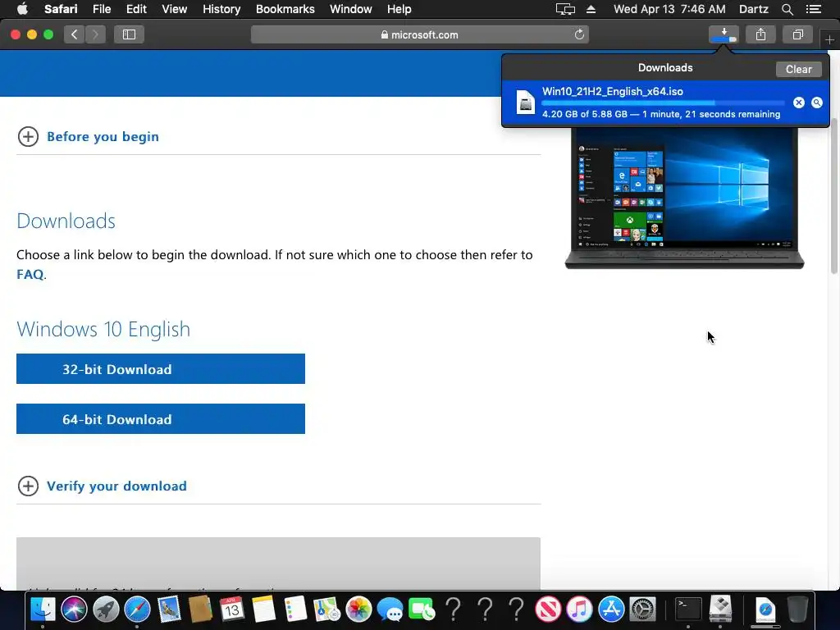
Task: Click the Win10_21H2_English_x64.iso file icon
Action: [x=526, y=103]
